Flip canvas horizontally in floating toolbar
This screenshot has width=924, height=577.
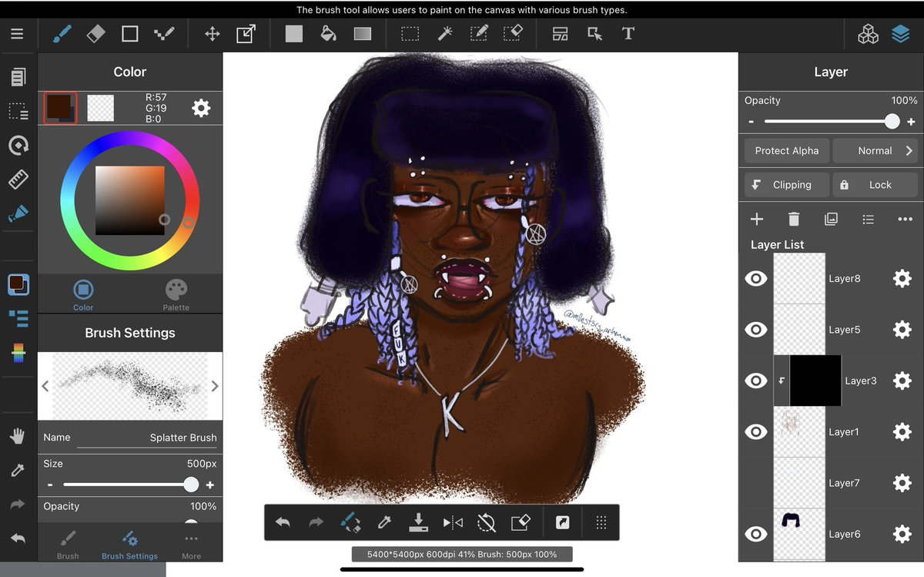point(453,522)
